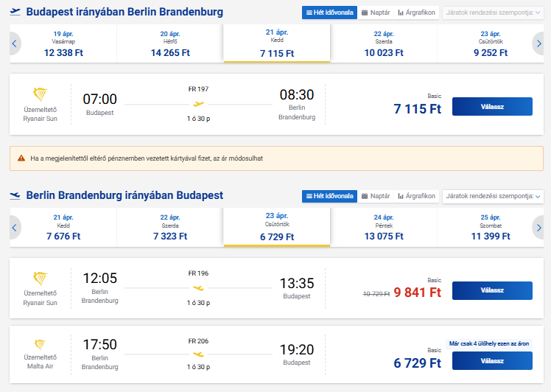This screenshot has height=392, width=551.
Task: Click Malta Air harp logo on FR 206
Action: (x=41, y=344)
